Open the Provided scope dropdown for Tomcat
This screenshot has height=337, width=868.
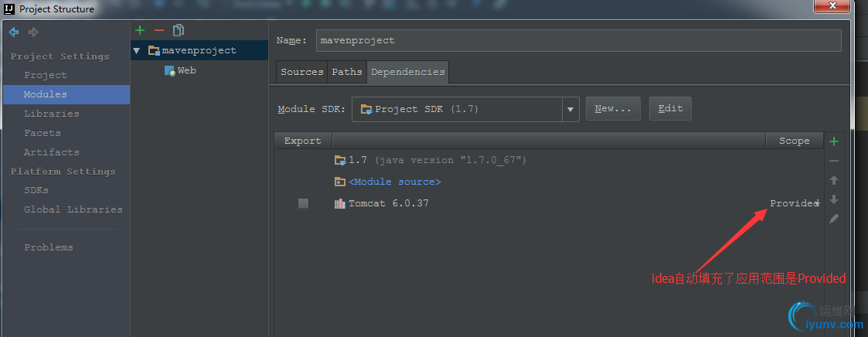(x=795, y=203)
